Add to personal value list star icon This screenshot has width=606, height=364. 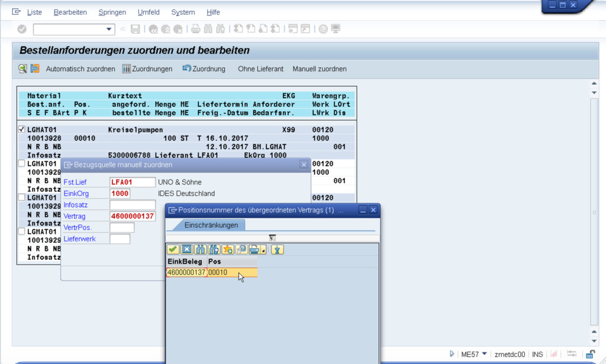(x=227, y=250)
